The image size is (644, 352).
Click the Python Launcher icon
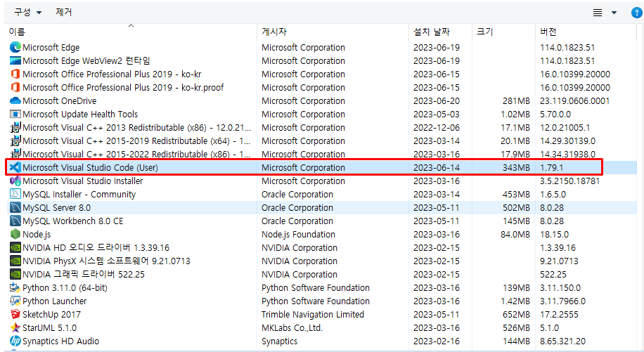click(15, 301)
